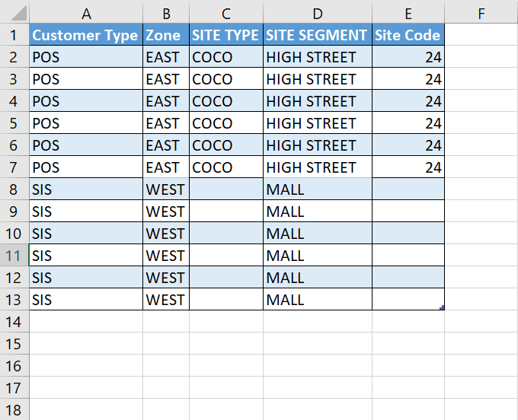Image resolution: width=518 pixels, height=420 pixels.
Task: Select the empty SITE TYPE cell in row 8
Action: click(226, 189)
